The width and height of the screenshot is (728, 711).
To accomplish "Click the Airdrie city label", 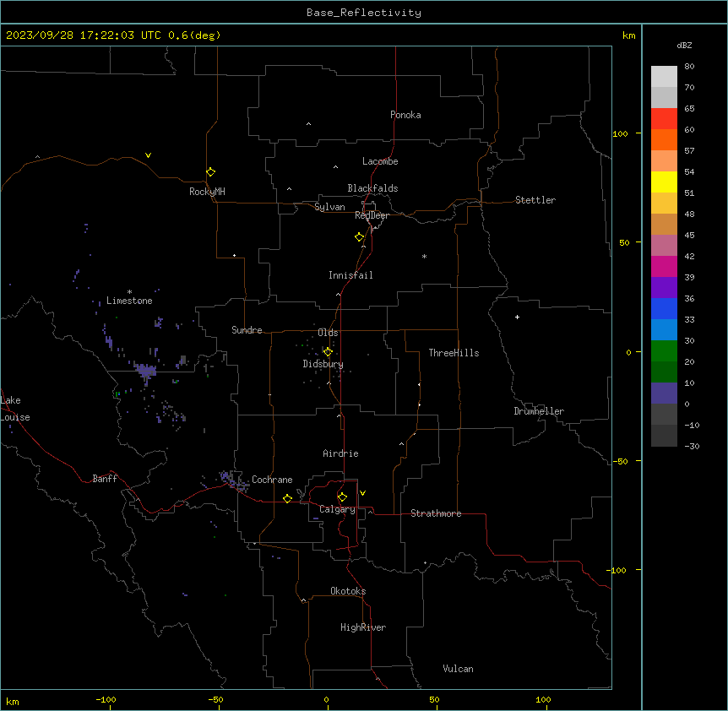I will 340,453.
